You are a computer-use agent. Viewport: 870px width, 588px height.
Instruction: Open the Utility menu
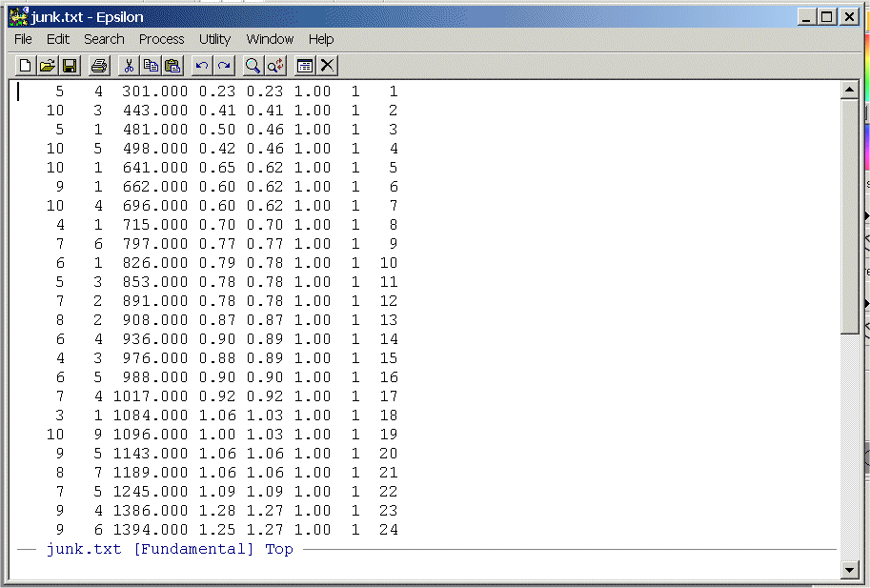[x=214, y=39]
